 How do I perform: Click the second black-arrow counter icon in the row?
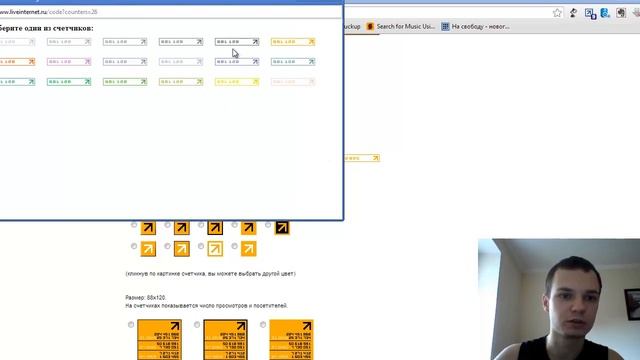point(182,228)
